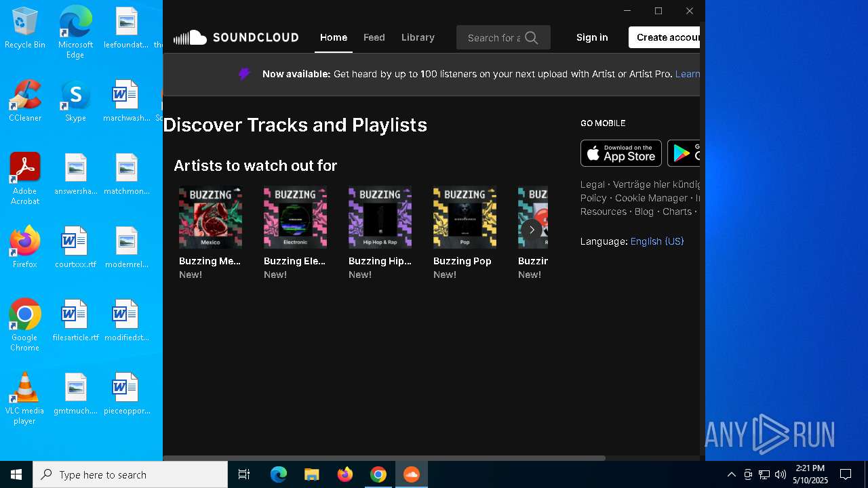868x488 pixels.
Task: Click the SoundCloud logo
Action: (236, 37)
